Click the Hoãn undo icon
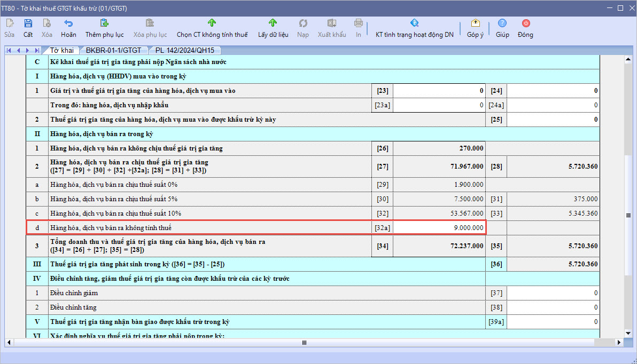637x364 pixels. 68,23
